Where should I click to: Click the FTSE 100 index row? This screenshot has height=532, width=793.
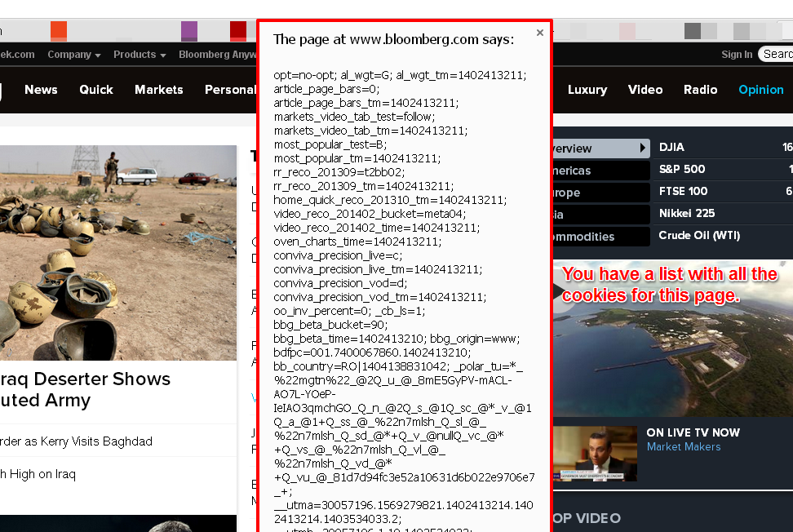point(723,192)
